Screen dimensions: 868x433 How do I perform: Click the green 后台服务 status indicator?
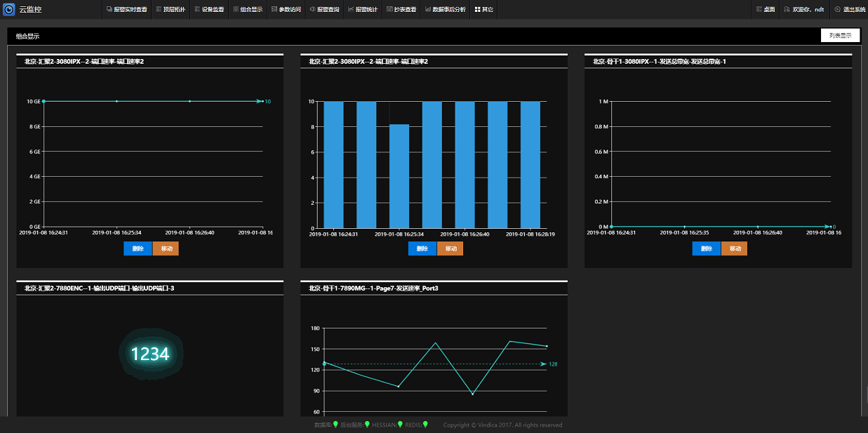pyautogui.click(x=368, y=425)
